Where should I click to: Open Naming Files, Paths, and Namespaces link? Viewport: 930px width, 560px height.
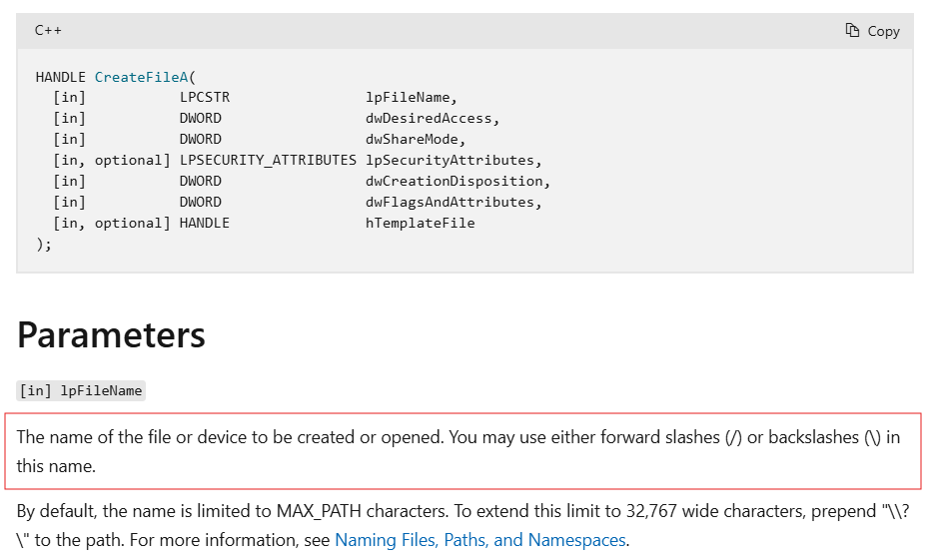[479, 540]
